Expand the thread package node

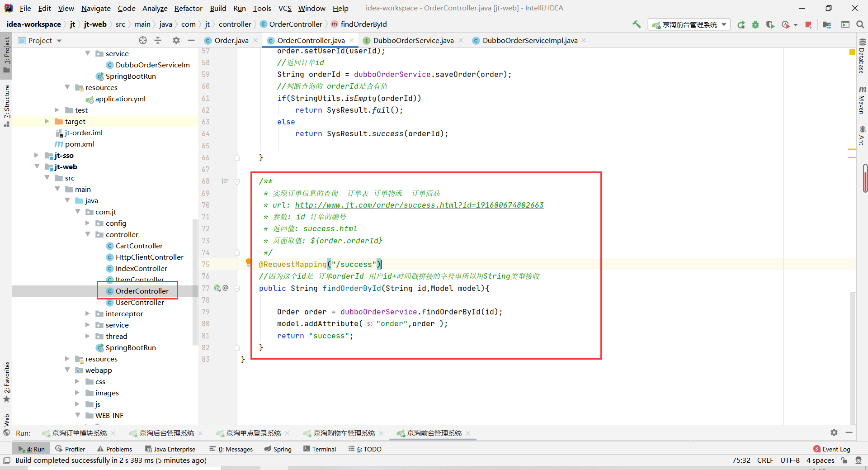click(88, 336)
